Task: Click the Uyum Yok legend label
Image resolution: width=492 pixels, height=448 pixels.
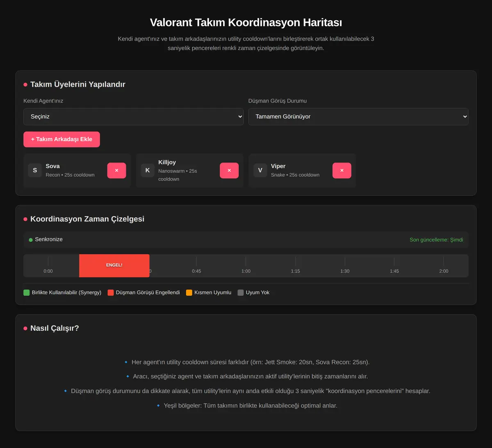Action: click(257, 293)
